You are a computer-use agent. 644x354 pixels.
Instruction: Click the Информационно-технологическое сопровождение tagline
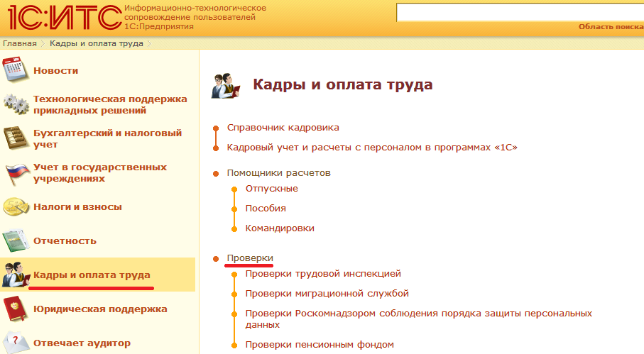coord(195,17)
